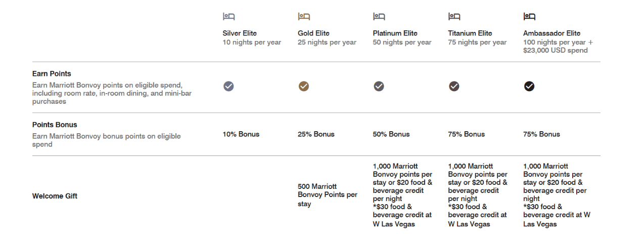The height and width of the screenshot is (234, 644).
Task: Select the Gold Elite tier heading
Action: tap(313, 33)
